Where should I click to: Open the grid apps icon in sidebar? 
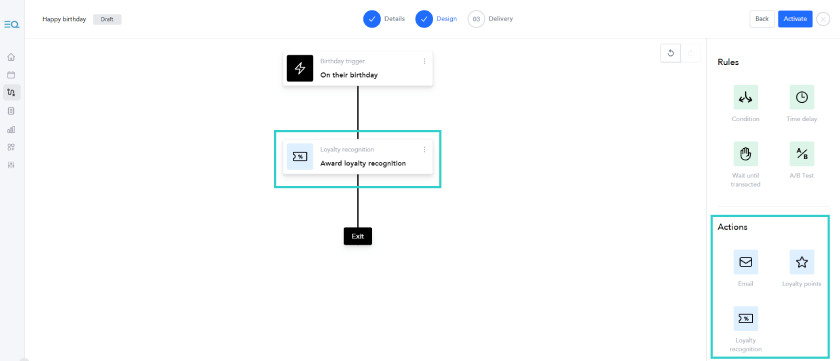tap(11, 147)
